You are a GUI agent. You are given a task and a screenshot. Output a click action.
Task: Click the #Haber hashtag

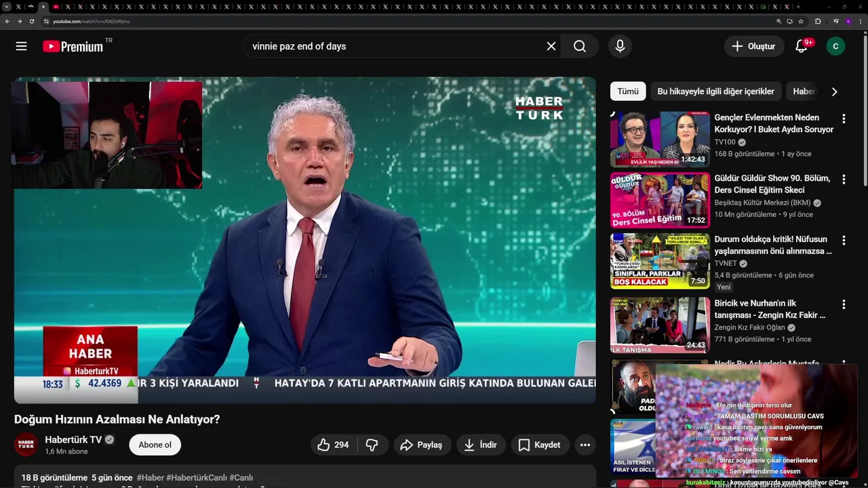(150, 478)
